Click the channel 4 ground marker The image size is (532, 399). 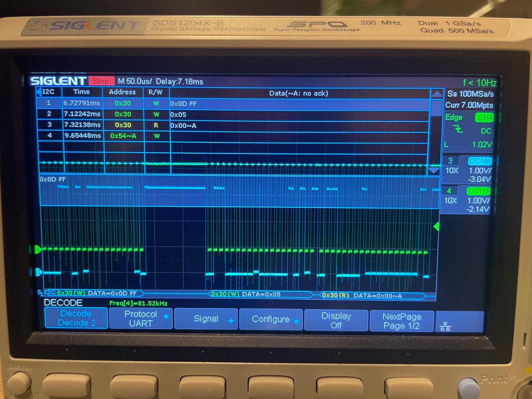(38, 249)
